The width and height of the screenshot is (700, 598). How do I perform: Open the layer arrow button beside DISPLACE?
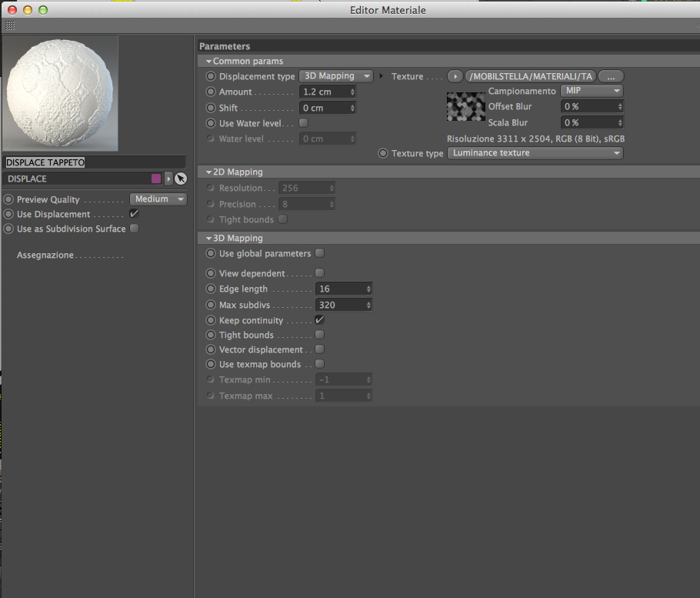(168, 179)
